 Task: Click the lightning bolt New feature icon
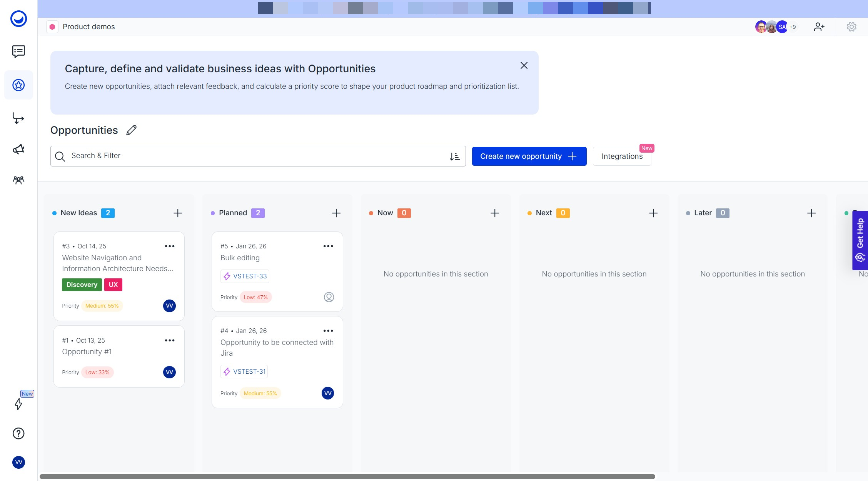18,404
